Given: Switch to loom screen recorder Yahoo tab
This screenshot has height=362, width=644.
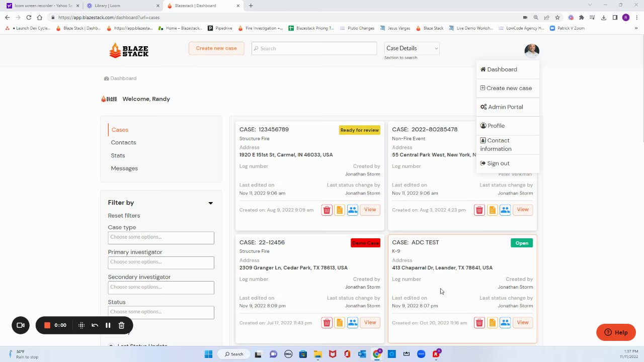Looking at the screenshot, I should [43, 6].
